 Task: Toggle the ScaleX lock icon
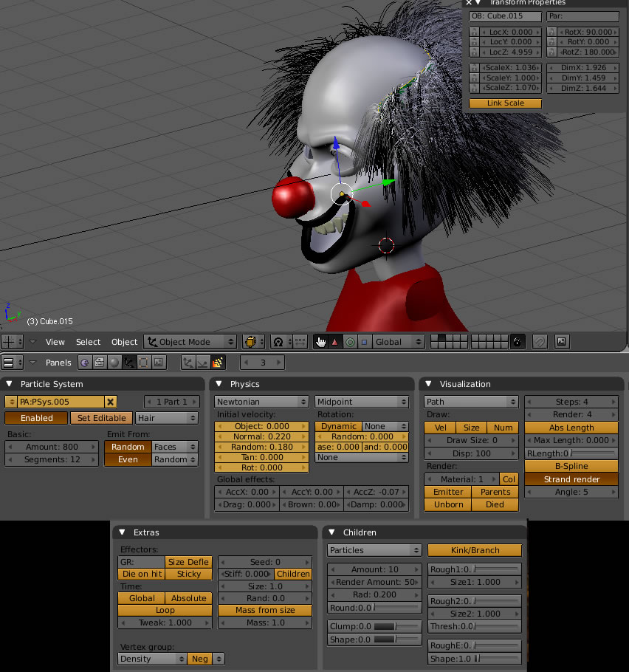474,68
